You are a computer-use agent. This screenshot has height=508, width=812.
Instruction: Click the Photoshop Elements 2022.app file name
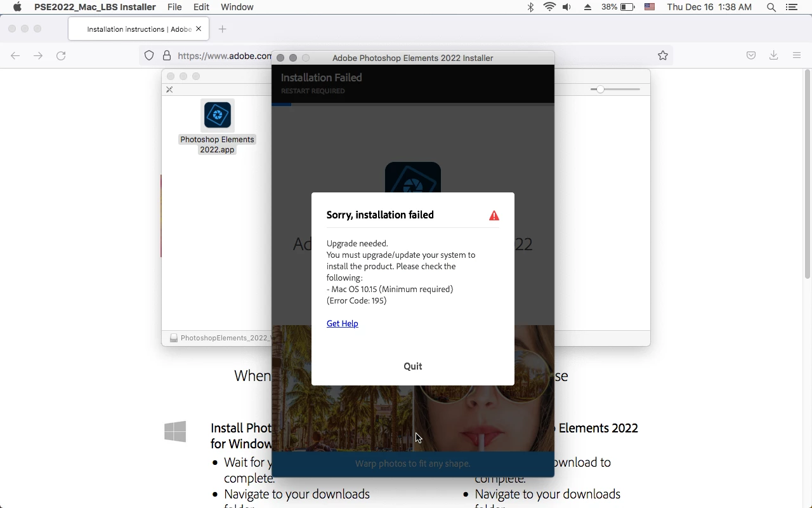click(x=217, y=144)
